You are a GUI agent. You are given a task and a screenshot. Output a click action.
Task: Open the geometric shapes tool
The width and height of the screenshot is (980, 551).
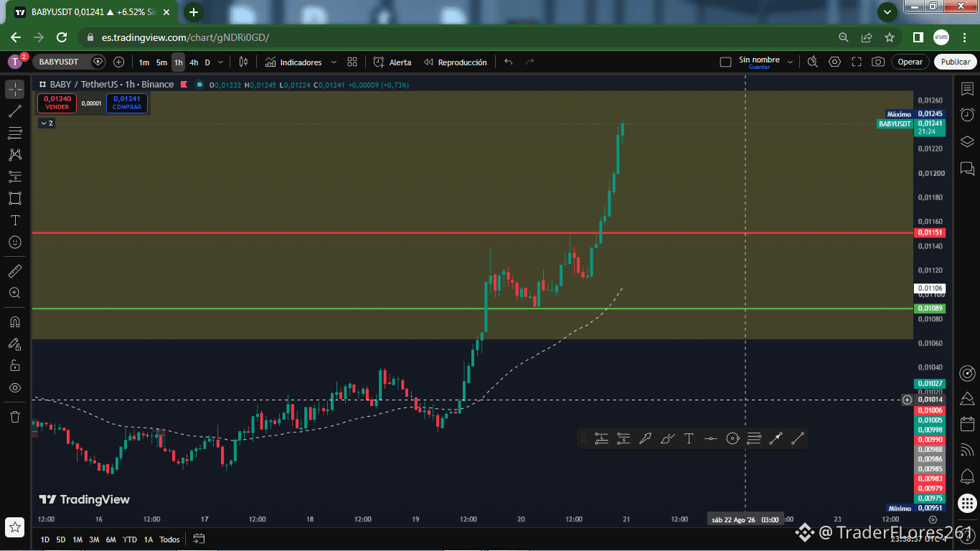[15, 198]
